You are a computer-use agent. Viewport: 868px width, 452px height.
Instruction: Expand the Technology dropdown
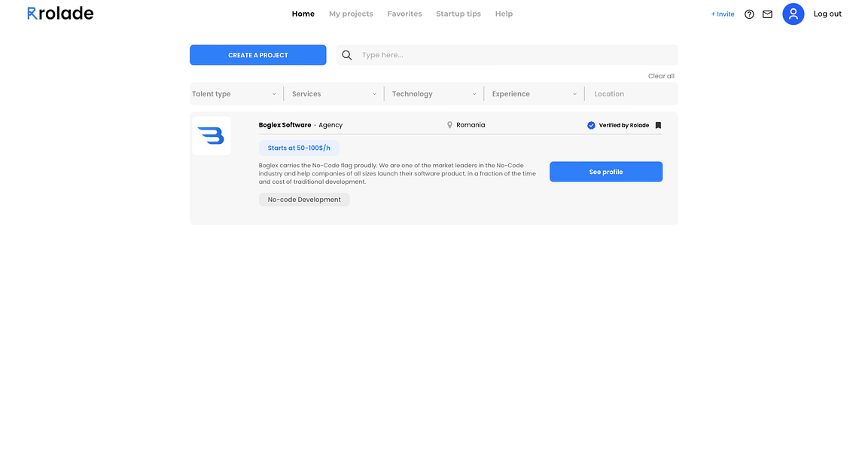[x=434, y=93]
